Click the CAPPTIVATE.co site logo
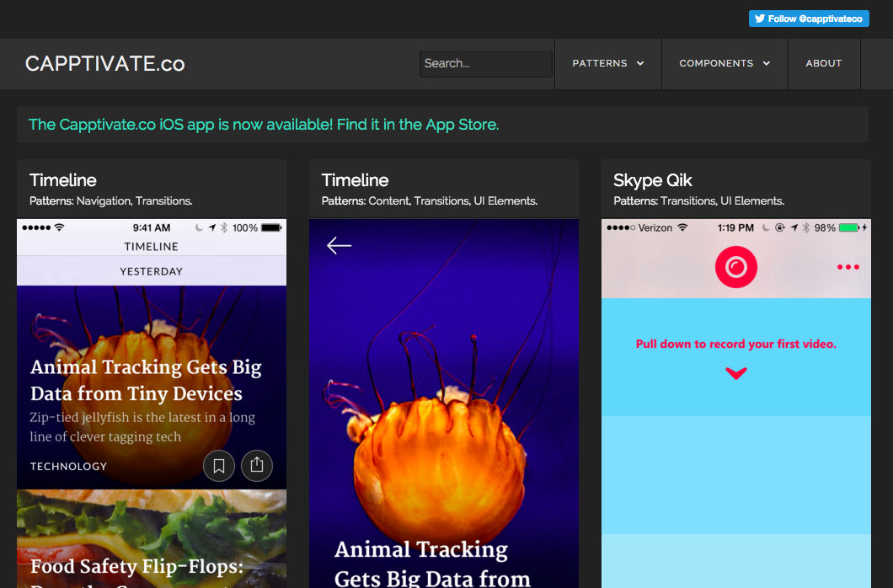The width and height of the screenshot is (893, 588). [x=105, y=64]
